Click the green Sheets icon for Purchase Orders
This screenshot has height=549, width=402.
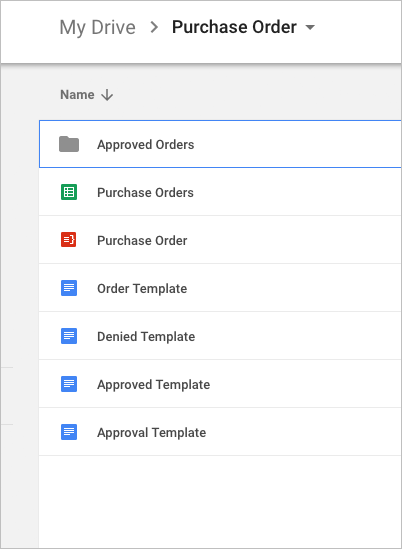click(69, 192)
